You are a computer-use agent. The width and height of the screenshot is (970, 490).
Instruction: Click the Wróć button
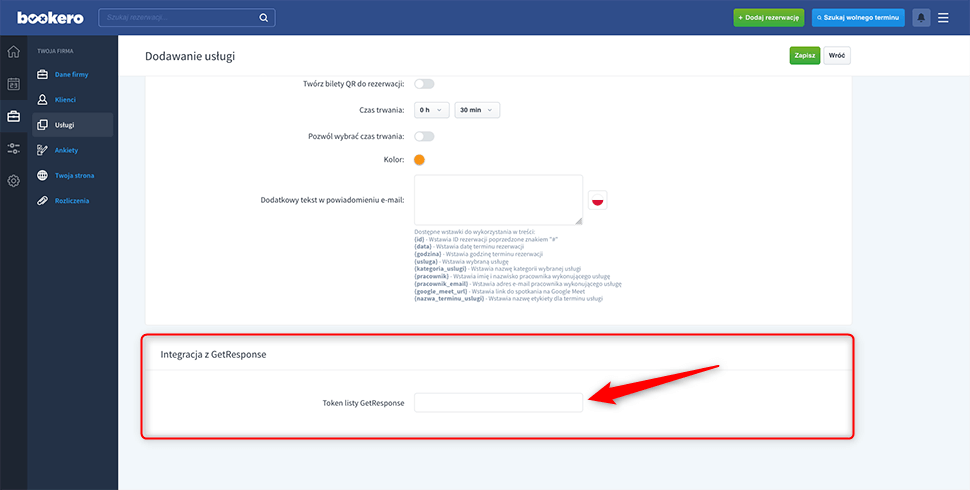coord(837,56)
